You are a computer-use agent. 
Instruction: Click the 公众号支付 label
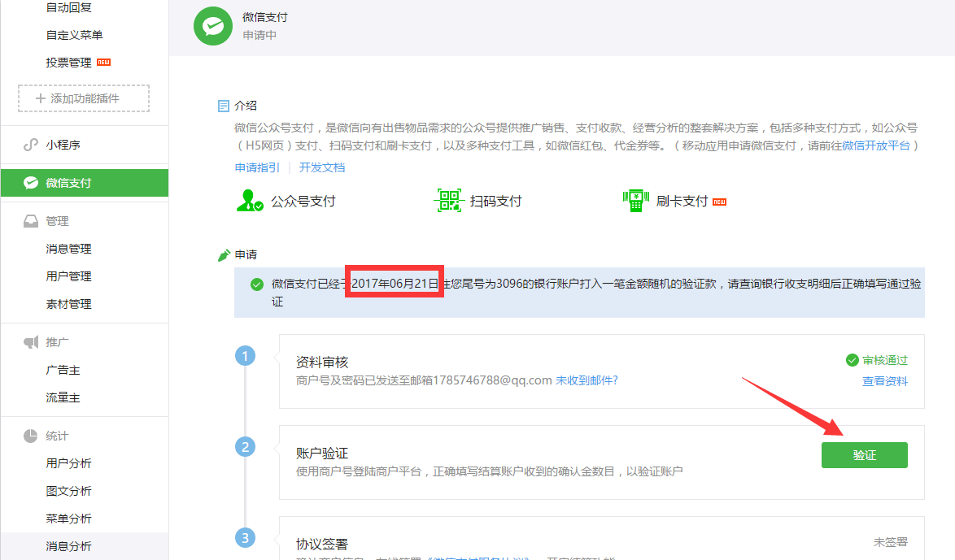point(303,202)
